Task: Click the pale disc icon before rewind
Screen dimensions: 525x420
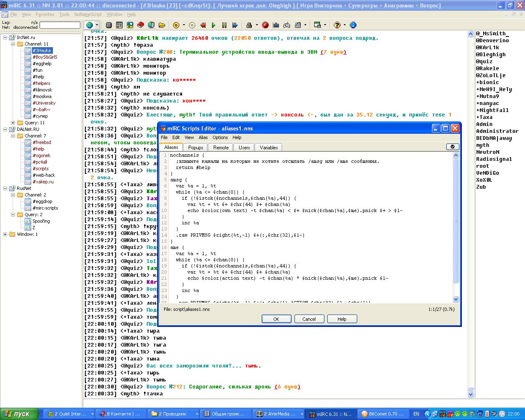Action: pyautogui.click(x=192, y=25)
